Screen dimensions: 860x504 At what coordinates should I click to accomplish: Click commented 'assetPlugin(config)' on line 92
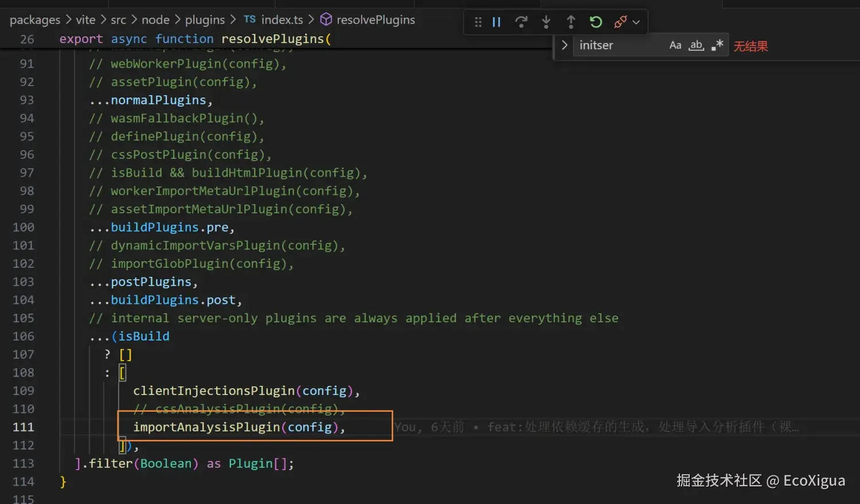tap(173, 82)
